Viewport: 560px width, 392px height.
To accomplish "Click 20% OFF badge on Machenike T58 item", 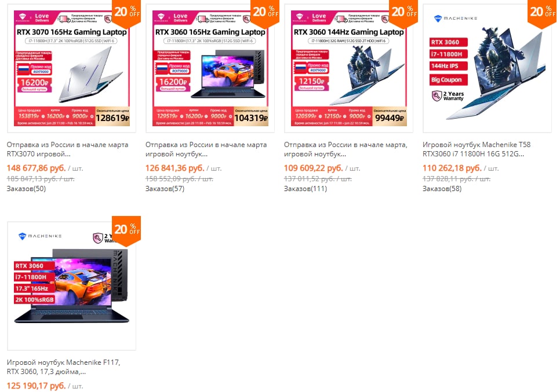I will coord(542,13).
